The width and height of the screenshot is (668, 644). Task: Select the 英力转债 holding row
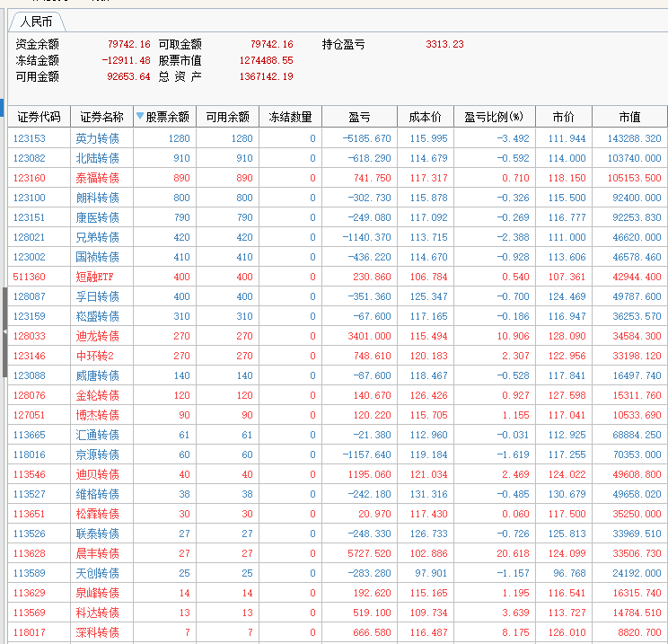(97, 138)
